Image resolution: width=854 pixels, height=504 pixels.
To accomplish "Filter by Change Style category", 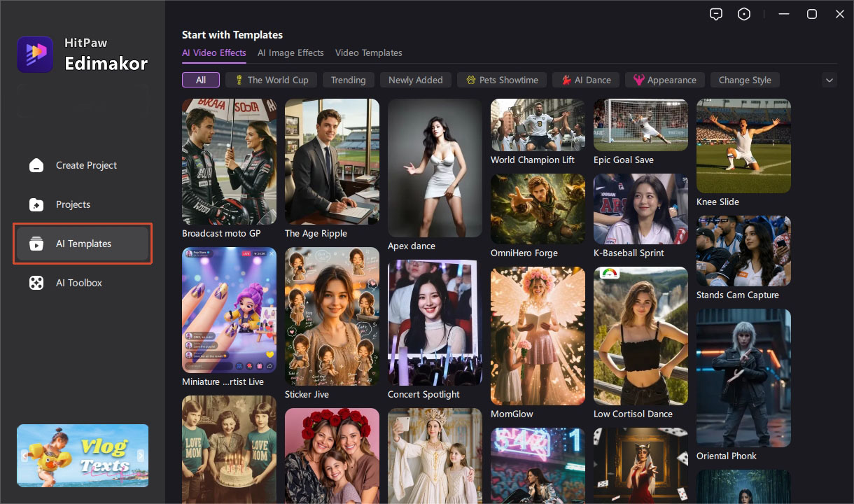I will (745, 80).
